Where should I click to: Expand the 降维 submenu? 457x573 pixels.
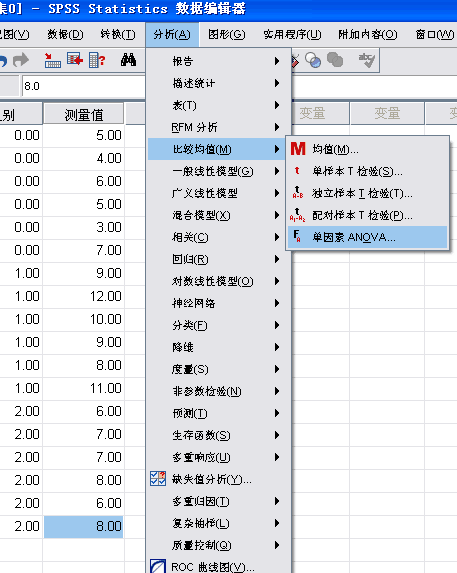click(x=218, y=347)
